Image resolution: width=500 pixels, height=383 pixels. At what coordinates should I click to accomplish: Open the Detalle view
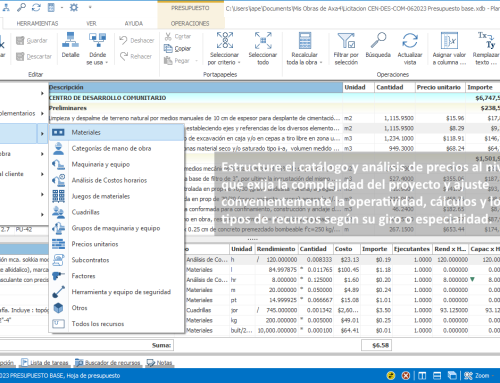pos(70,45)
